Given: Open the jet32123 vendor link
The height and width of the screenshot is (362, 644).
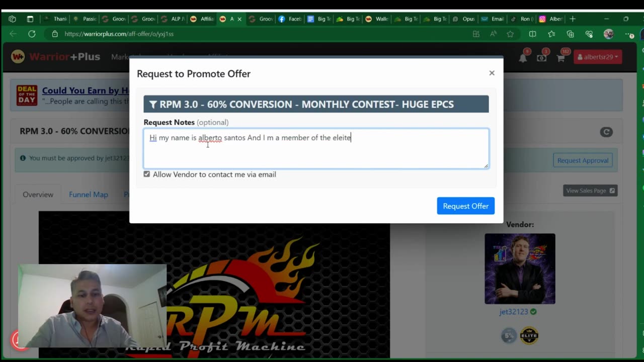Looking at the screenshot, I should coord(513,312).
